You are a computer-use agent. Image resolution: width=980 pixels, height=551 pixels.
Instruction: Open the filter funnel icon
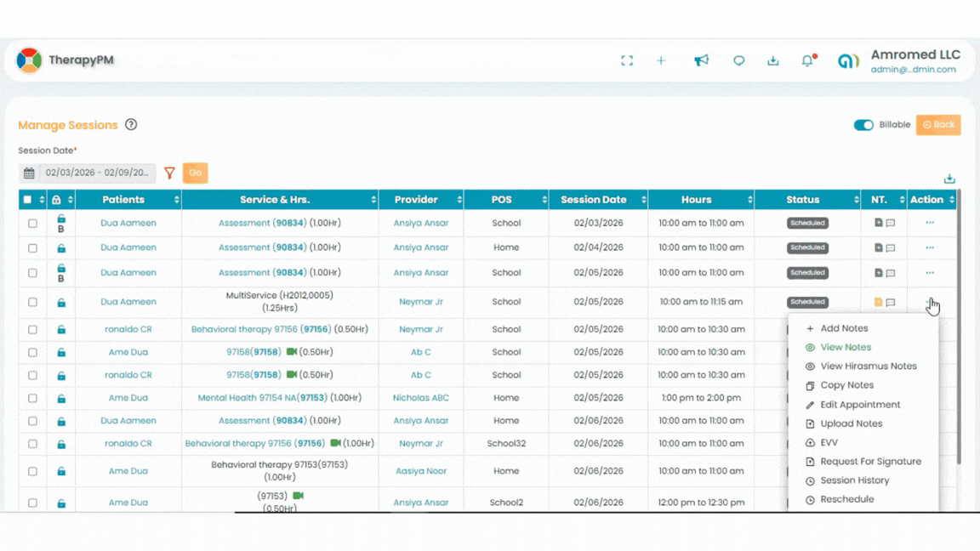pos(169,173)
